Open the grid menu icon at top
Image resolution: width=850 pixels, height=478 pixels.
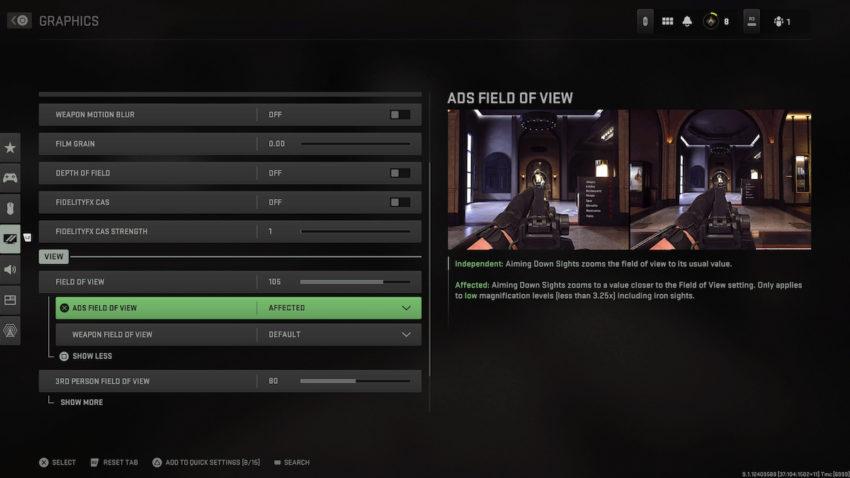coord(667,21)
